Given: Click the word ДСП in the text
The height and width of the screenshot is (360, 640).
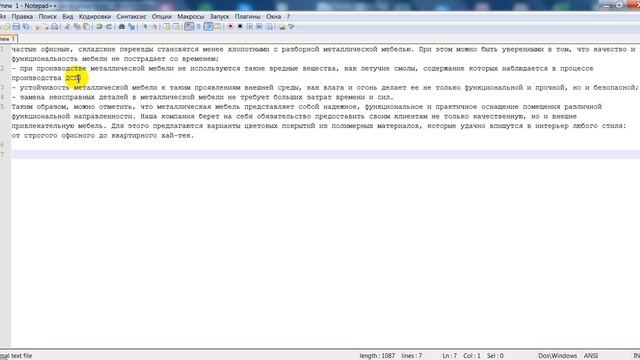Looking at the screenshot, I should (72, 78).
